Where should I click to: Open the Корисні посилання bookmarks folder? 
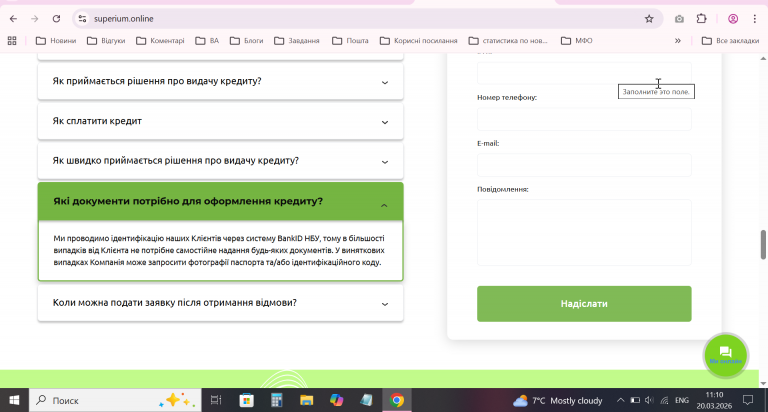pyautogui.click(x=418, y=41)
